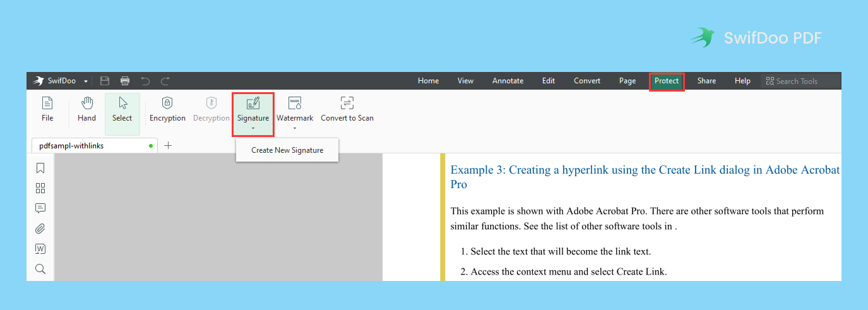
Task: Click the Decryption tool
Action: 211,110
